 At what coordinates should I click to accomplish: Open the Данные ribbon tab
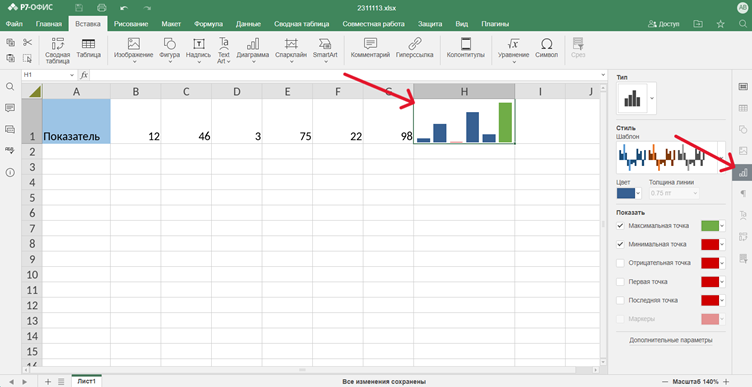[x=248, y=24]
